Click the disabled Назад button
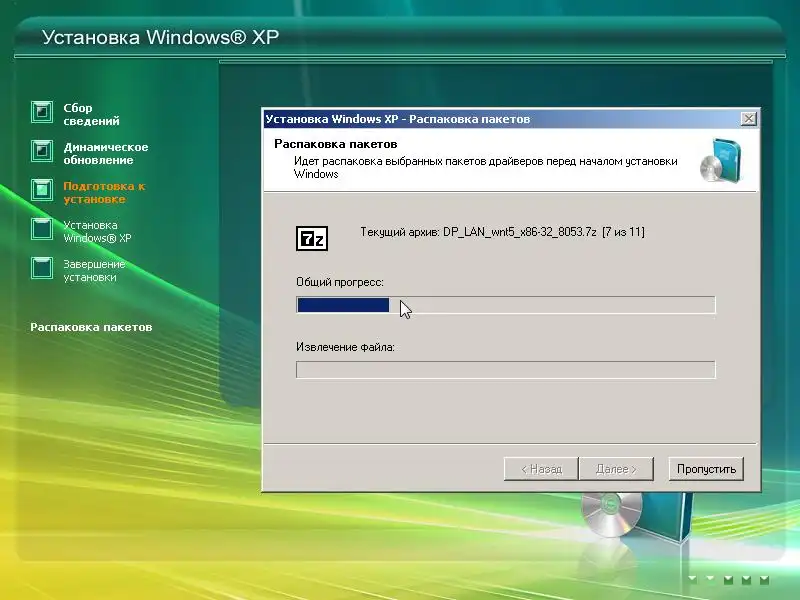Viewport: 800px width, 600px height. (541, 469)
